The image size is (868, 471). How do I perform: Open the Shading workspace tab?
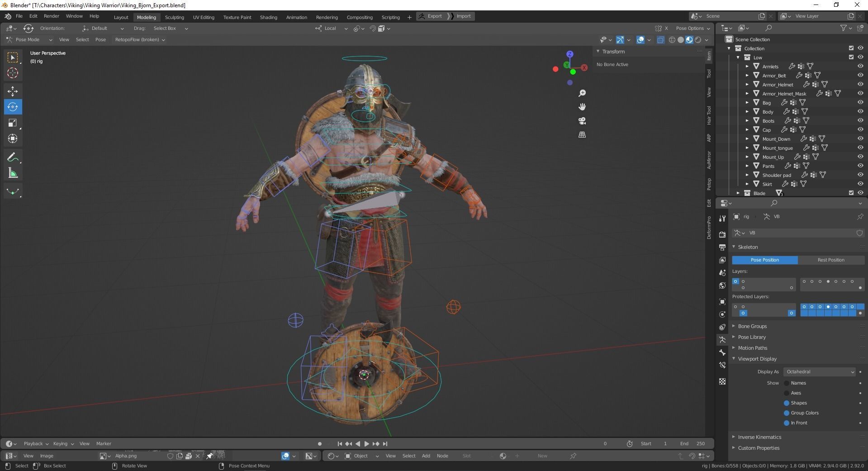268,17
